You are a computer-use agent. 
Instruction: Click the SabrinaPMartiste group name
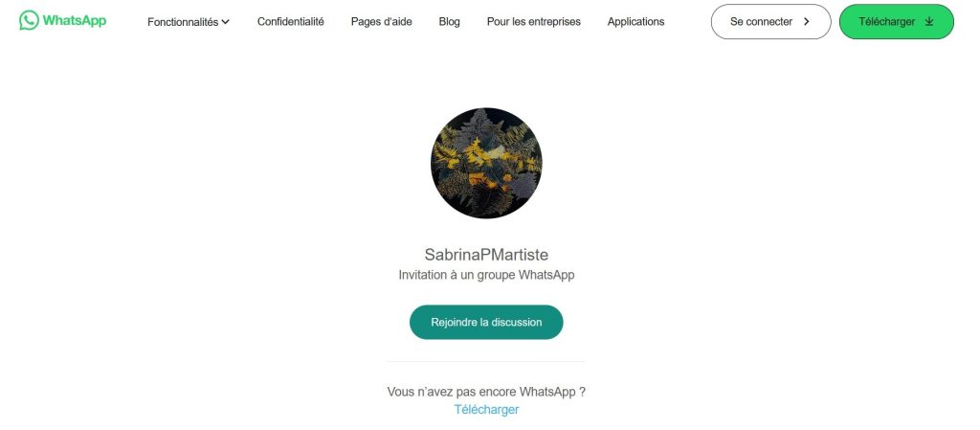tap(486, 255)
